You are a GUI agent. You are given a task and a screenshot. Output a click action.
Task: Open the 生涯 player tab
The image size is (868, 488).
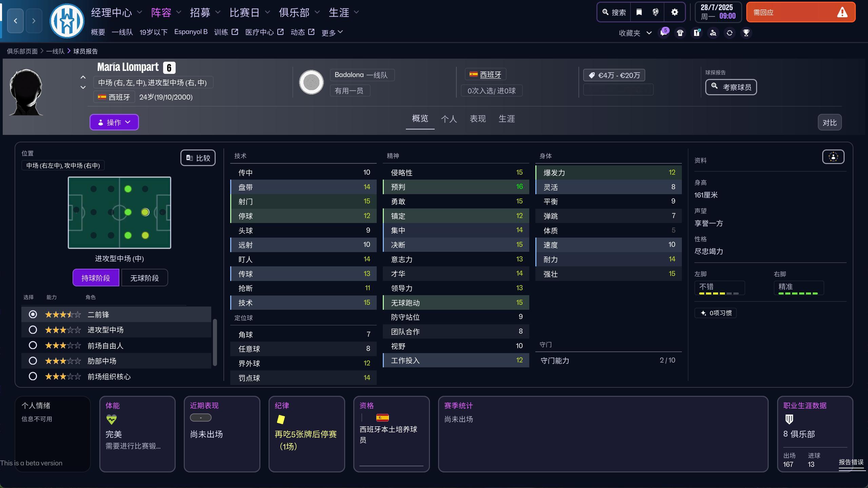507,119
